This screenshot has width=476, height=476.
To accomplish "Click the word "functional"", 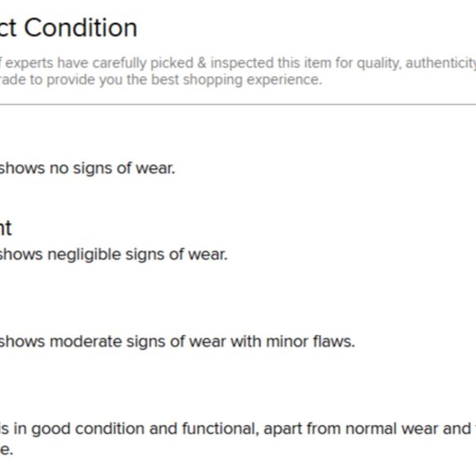I will click(x=221, y=428).
